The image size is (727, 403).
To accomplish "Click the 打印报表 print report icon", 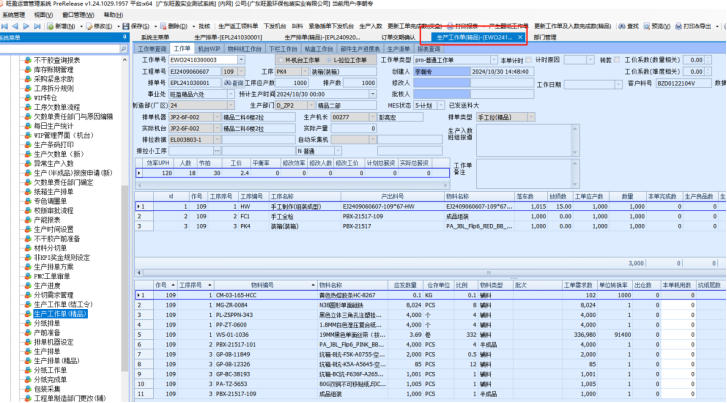I will pos(451,26).
